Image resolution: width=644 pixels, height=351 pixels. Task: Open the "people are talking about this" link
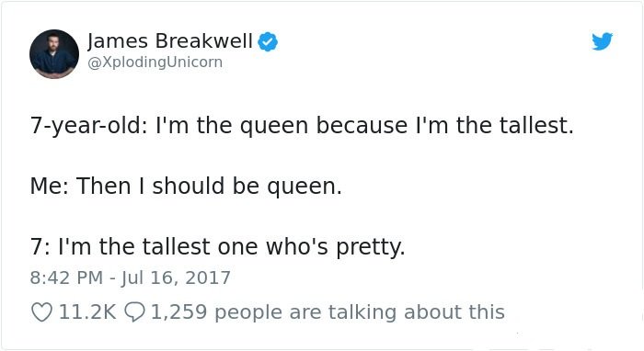point(360,312)
